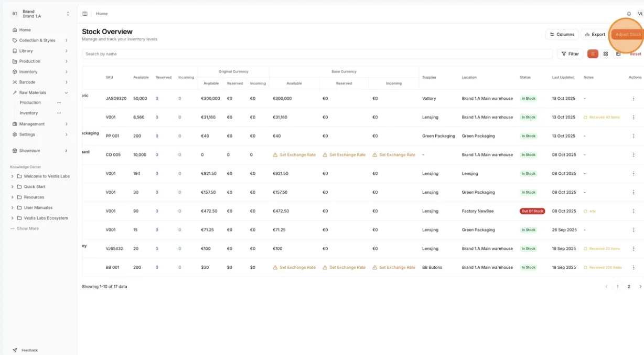Go to page 2
Image resolution: width=644 pixels, height=355 pixels.
click(x=629, y=287)
